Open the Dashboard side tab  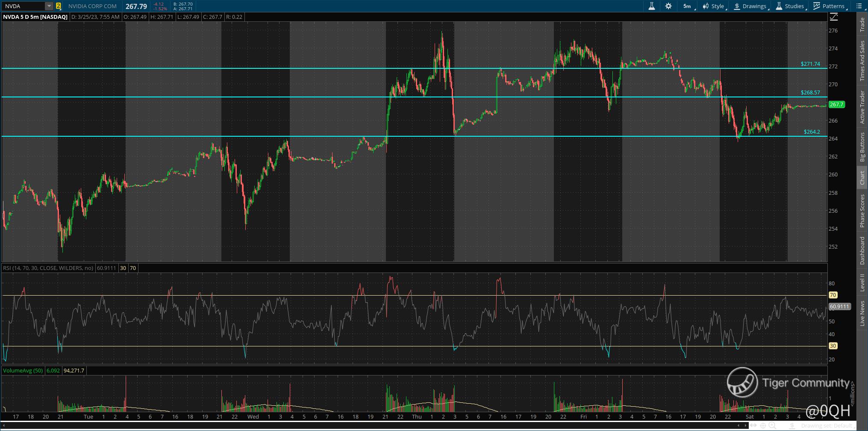point(862,250)
